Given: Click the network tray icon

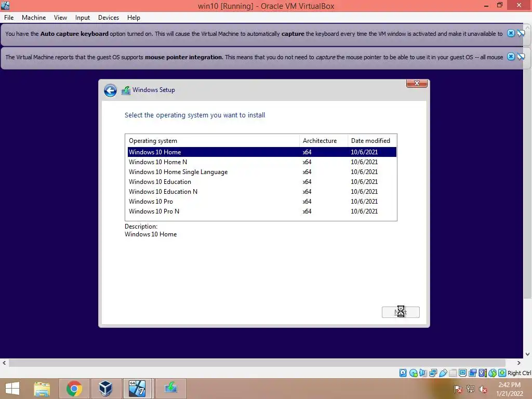Looking at the screenshot, I should click(471, 389).
